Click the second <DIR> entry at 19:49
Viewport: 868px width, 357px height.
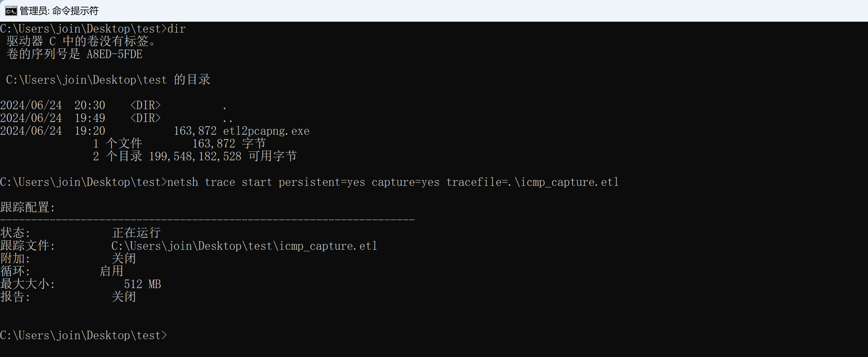(145, 118)
